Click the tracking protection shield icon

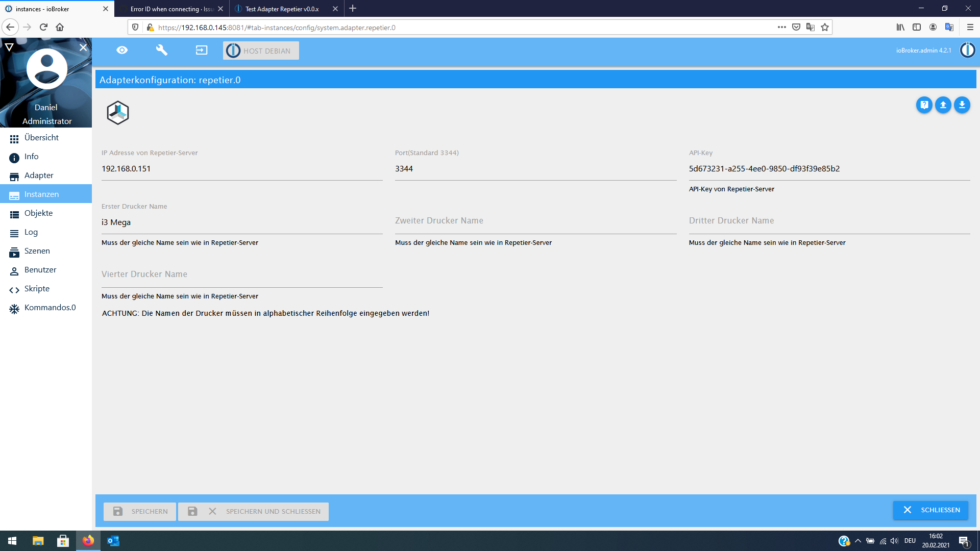(135, 27)
